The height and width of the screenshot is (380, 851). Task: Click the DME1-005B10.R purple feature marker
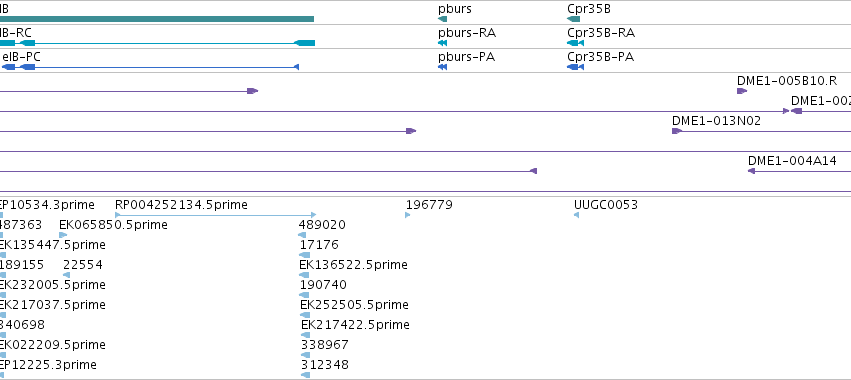(742, 91)
